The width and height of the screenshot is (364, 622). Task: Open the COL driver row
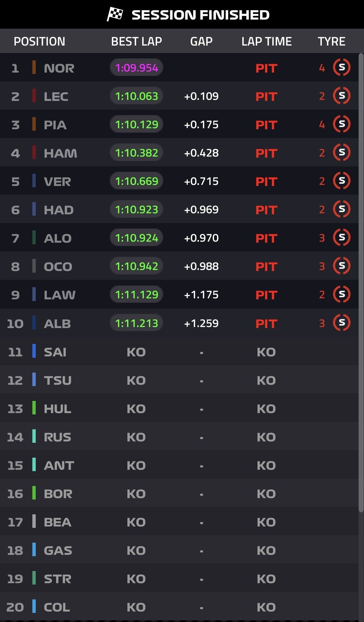click(179, 607)
